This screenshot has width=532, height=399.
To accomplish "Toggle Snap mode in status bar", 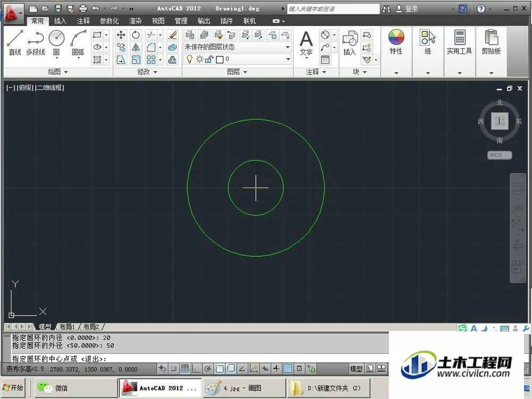I will pyautogui.click(x=173, y=368).
